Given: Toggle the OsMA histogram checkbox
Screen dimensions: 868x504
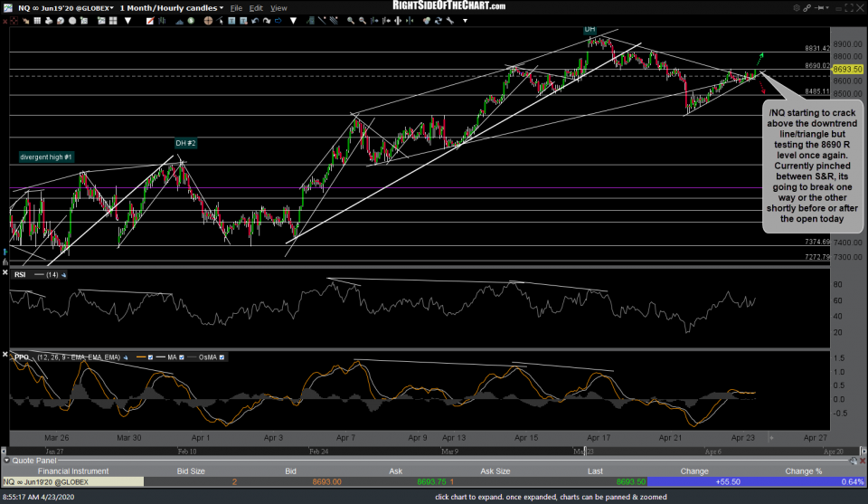Looking at the screenshot, I should click(222, 357).
